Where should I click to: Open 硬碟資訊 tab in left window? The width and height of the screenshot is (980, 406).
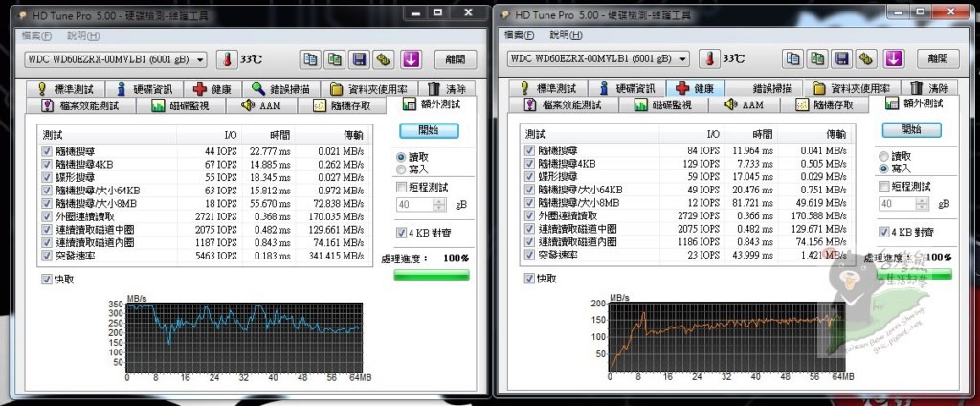tap(144, 89)
